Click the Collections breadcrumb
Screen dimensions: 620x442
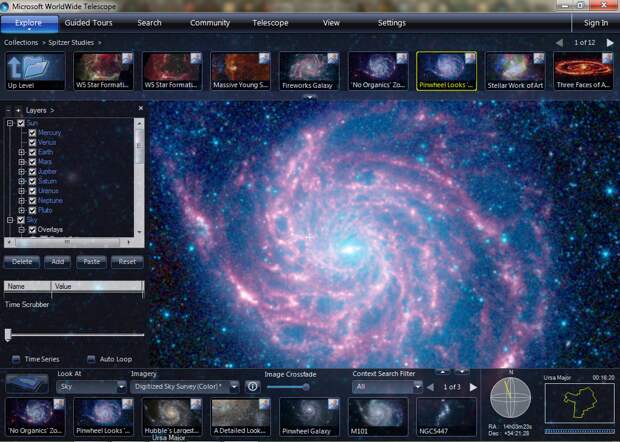[21, 42]
